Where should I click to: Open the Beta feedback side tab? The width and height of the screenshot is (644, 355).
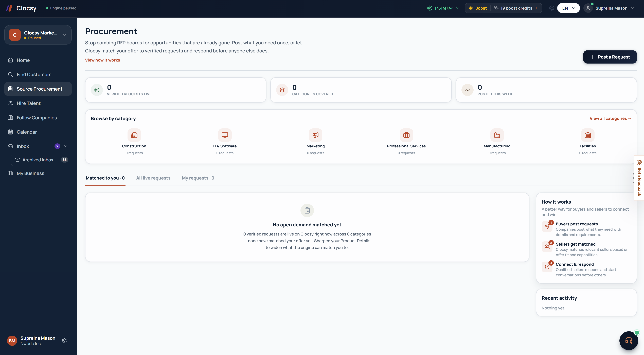point(639,178)
